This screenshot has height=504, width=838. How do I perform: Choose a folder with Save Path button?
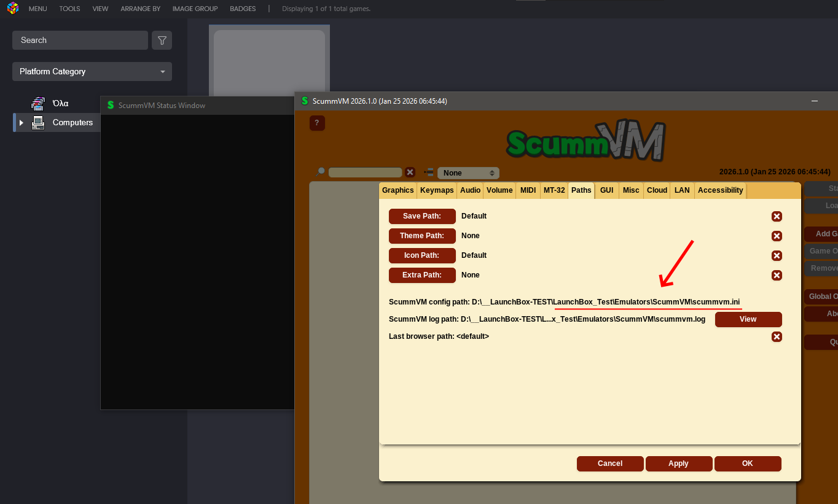coord(422,216)
